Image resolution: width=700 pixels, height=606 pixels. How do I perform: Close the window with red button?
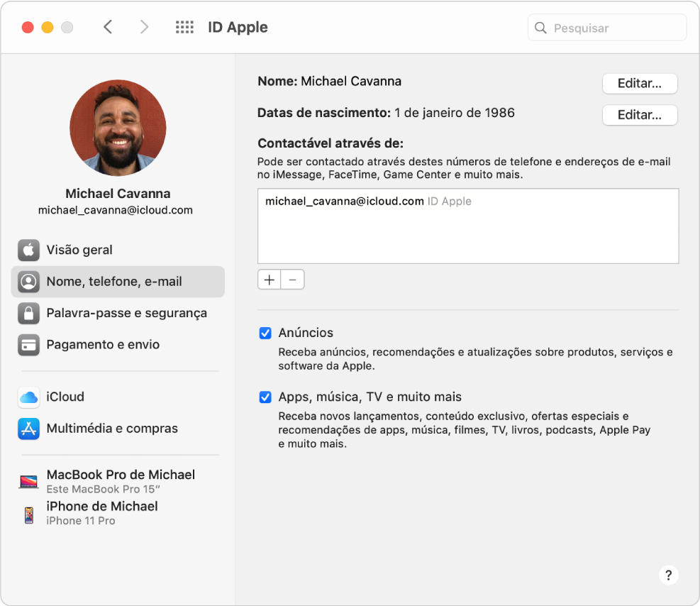tap(28, 28)
